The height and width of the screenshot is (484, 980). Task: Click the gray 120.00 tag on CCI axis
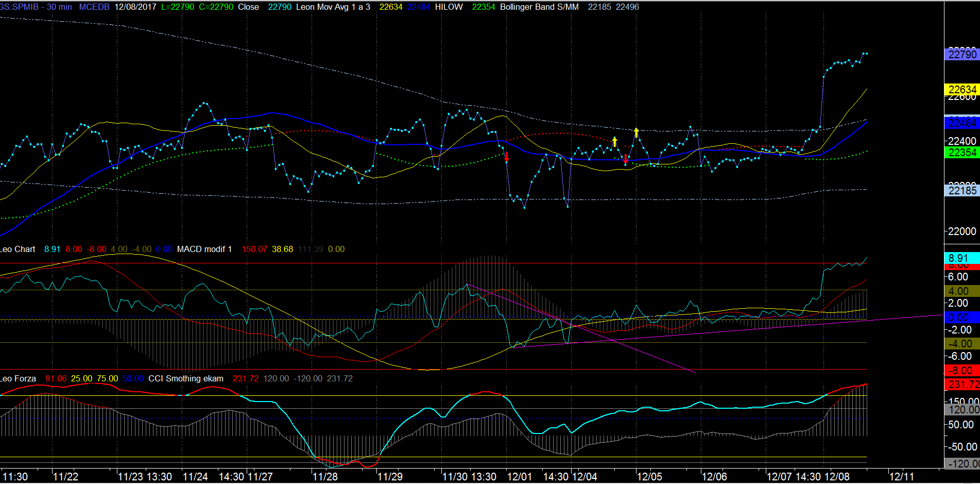pos(962,410)
